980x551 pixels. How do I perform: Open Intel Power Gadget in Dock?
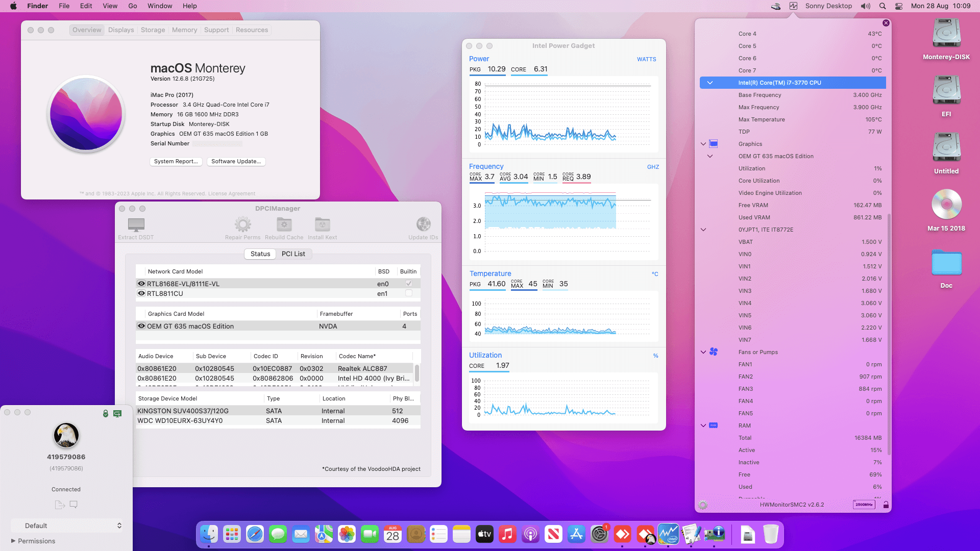click(x=668, y=534)
